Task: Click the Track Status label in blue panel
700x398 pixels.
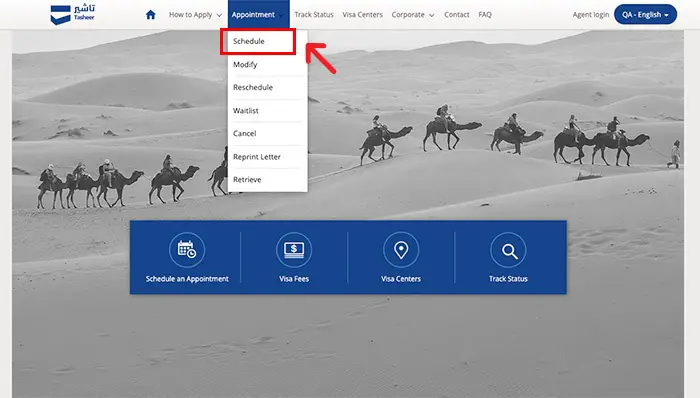Action: [508, 279]
